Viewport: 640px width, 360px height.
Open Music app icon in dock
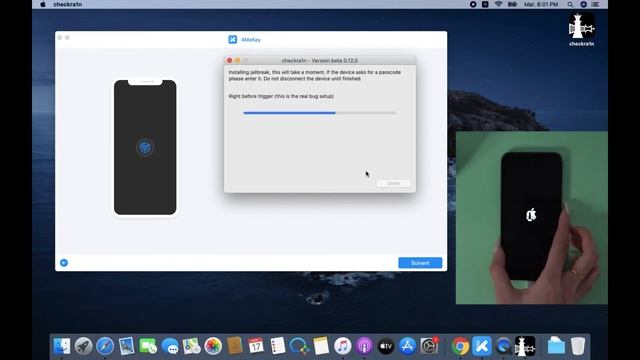click(x=342, y=346)
